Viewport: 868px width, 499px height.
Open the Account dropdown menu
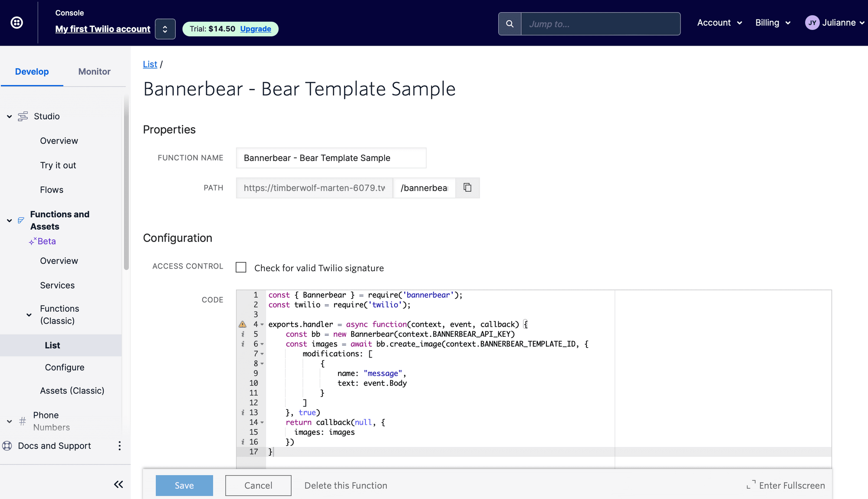tap(720, 23)
